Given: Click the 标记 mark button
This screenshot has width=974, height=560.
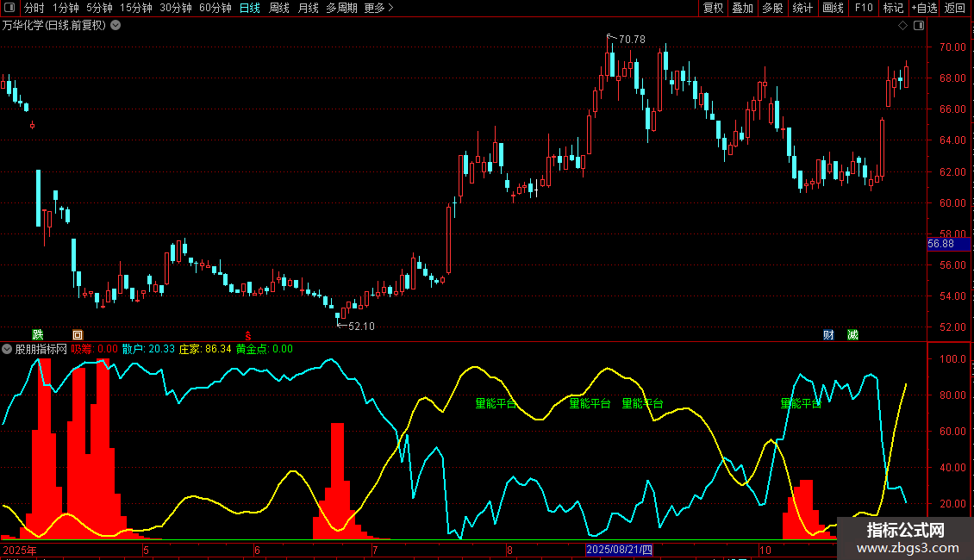Looking at the screenshot, I should pos(893,8).
